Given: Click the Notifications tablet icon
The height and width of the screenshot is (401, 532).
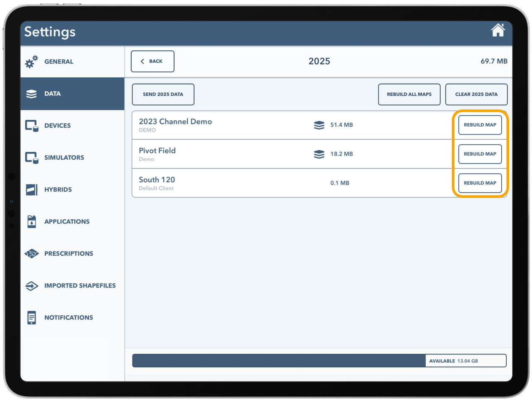Looking at the screenshot, I should point(32,317).
